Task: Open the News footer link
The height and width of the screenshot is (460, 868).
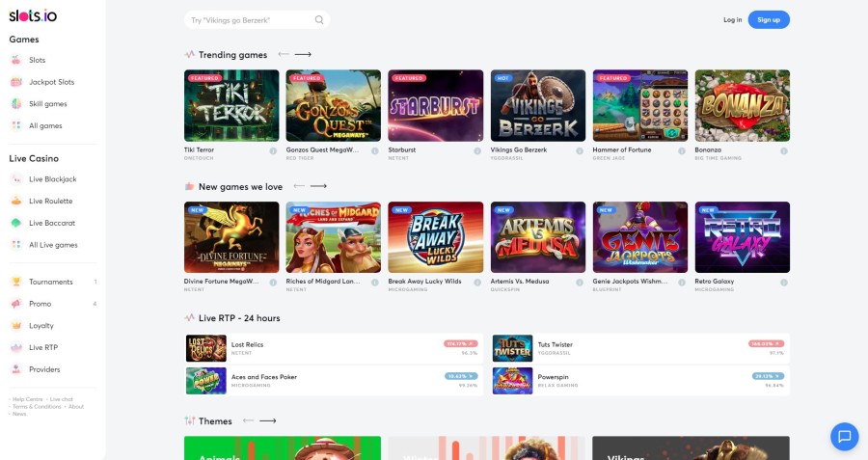Action: (19, 414)
